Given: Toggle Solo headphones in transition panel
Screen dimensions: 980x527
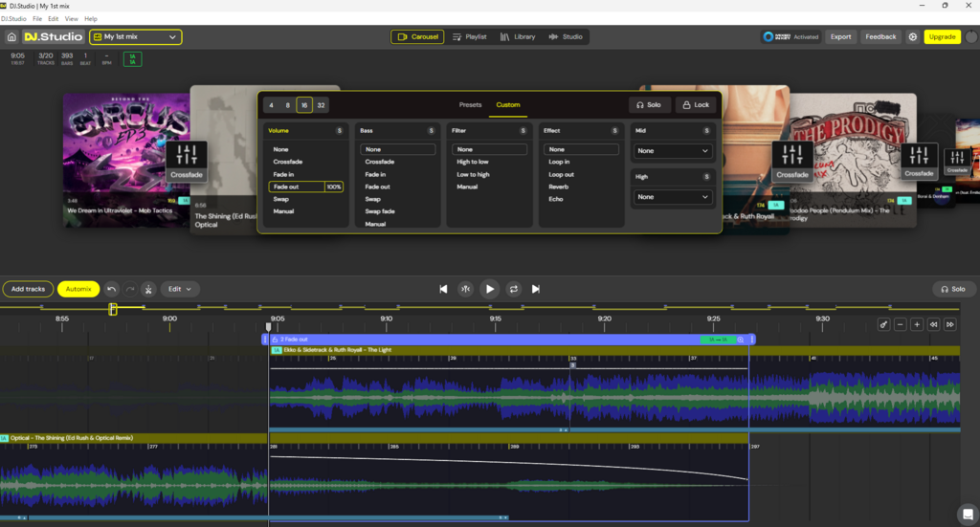Looking at the screenshot, I should 650,105.
